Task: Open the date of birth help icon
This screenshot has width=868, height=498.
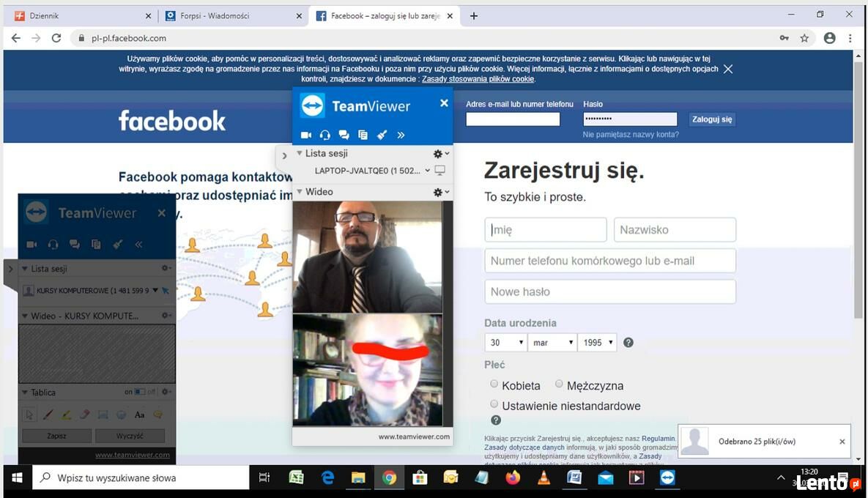Action: coord(628,343)
